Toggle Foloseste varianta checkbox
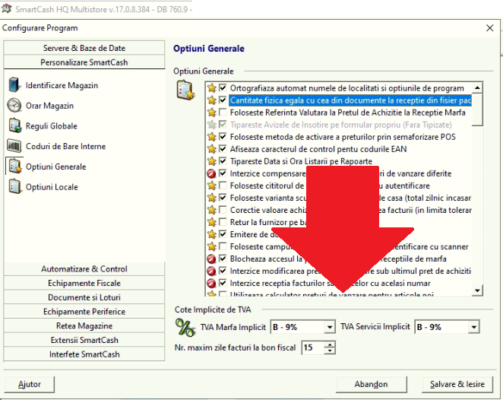The image size is (503, 400). (223, 198)
